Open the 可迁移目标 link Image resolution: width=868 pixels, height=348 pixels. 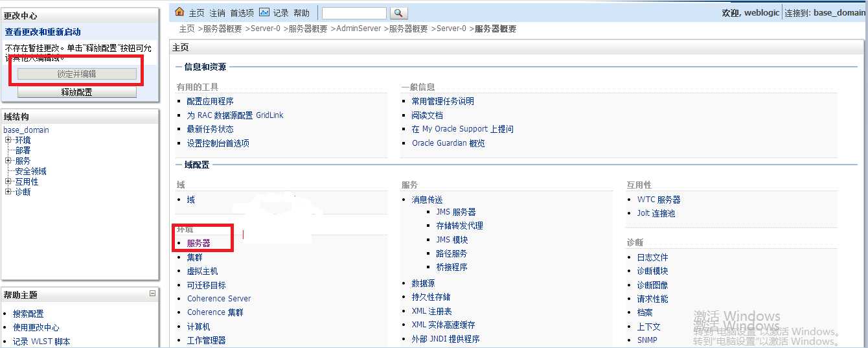pos(207,285)
